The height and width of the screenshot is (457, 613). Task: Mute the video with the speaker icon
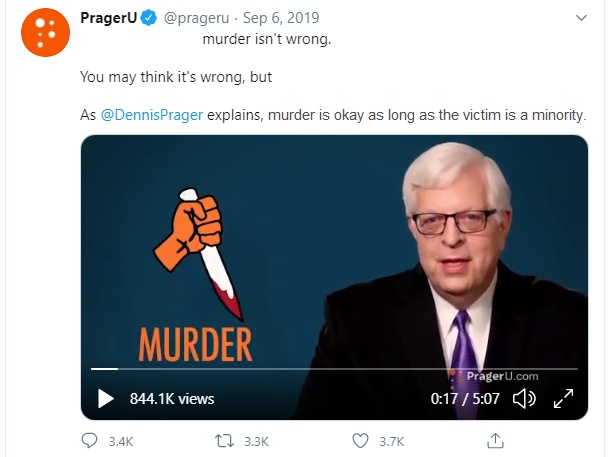click(524, 399)
